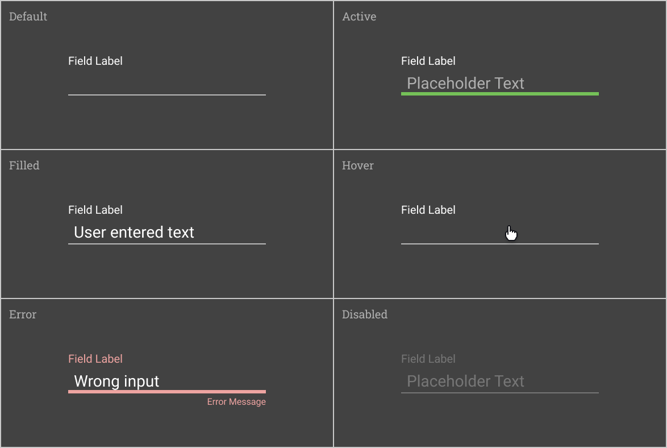This screenshot has height=448, width=667.
Task: Click the red Field Label in Error panel
Action: (x=95, y=359)
